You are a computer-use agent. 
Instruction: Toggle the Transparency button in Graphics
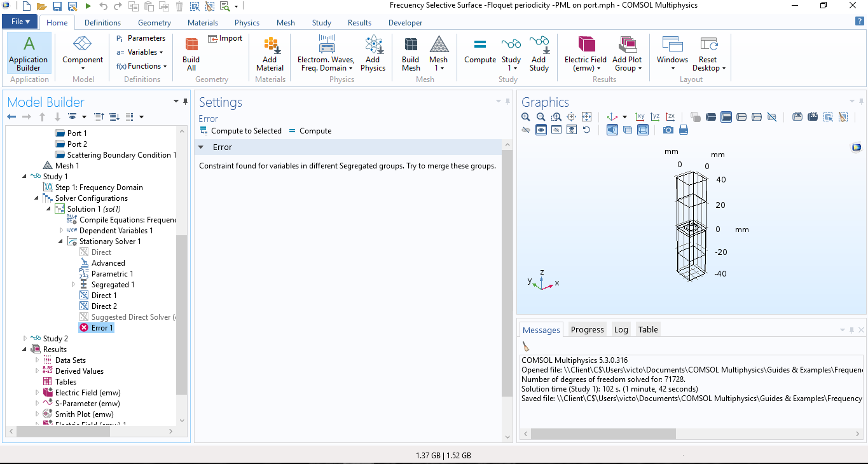(x=628, y=130)
